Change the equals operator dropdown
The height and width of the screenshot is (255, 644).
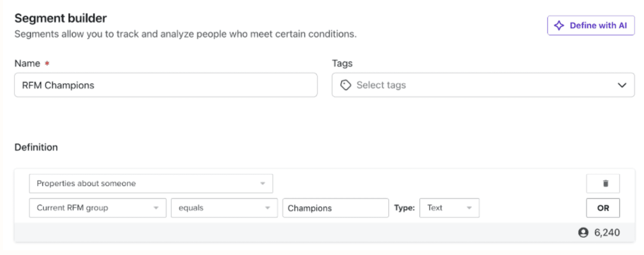tap(224, 208)
